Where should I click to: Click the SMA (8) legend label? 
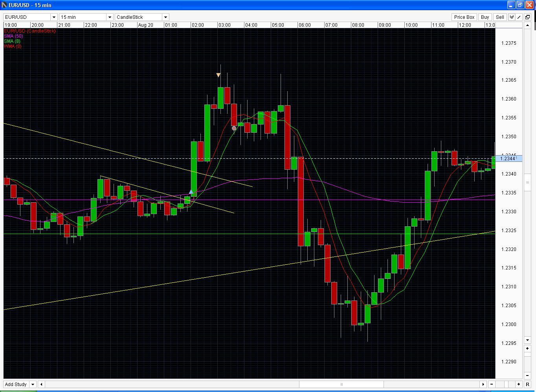pyautogui.click(x=12, y=41)
